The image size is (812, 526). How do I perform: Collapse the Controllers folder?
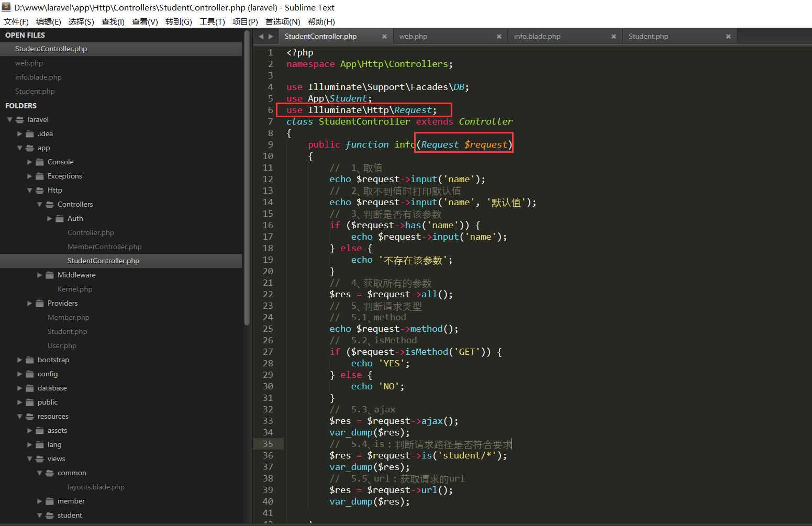pos(39,204)
